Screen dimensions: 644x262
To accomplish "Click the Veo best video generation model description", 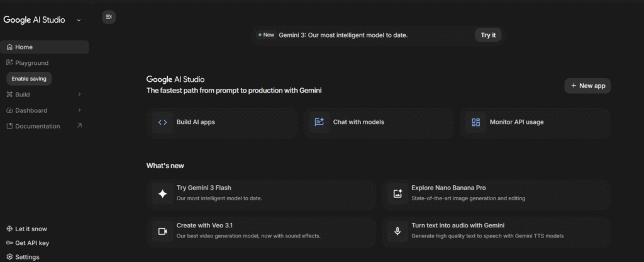I will click(x=248, y=236).
